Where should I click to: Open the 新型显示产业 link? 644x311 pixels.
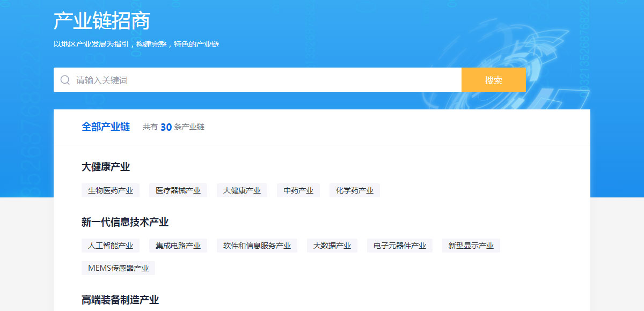470,245
